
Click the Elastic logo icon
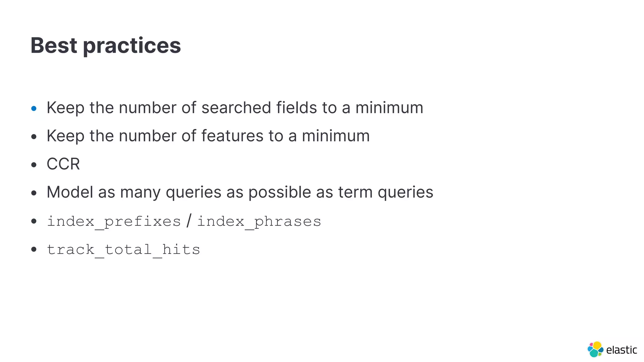click(x=595, y=349)
